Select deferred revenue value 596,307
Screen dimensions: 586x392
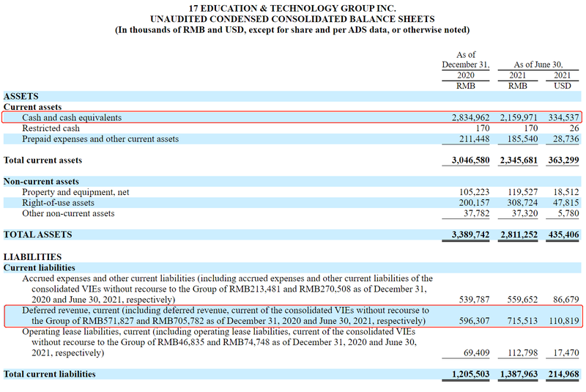tap(474, 321)
